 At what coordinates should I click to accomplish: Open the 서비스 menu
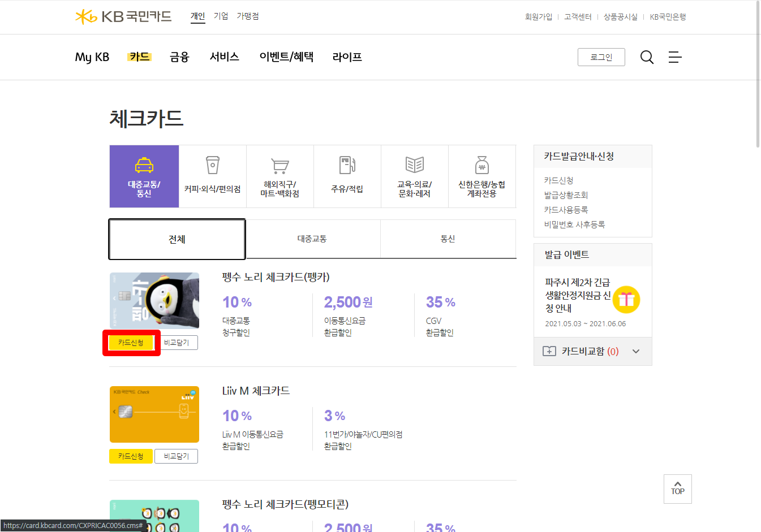point(225,57)
